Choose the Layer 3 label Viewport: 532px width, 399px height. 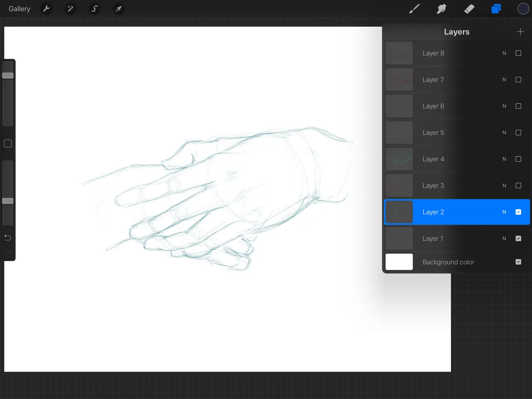433,185
